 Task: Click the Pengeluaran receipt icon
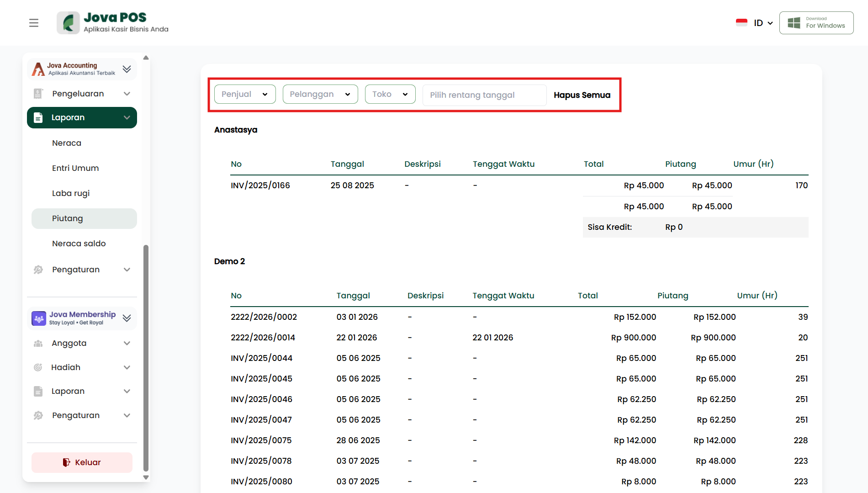[38, 94]
